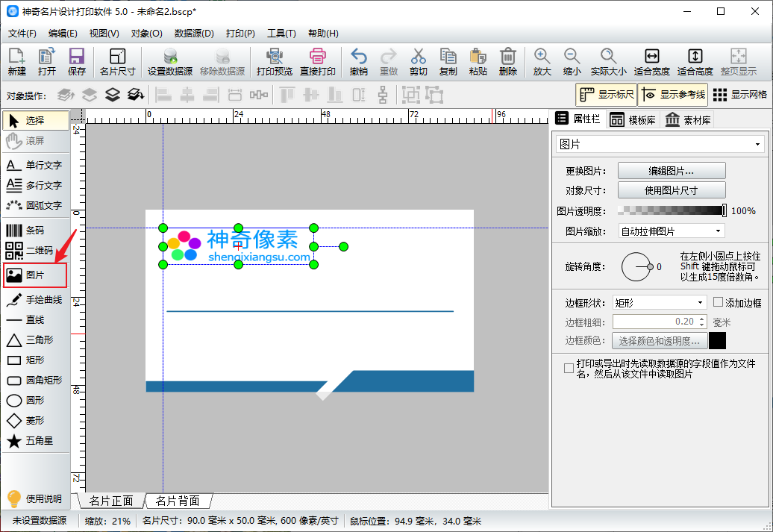
Task: Switch to 素材库 tab
Action: click(688, 120)
